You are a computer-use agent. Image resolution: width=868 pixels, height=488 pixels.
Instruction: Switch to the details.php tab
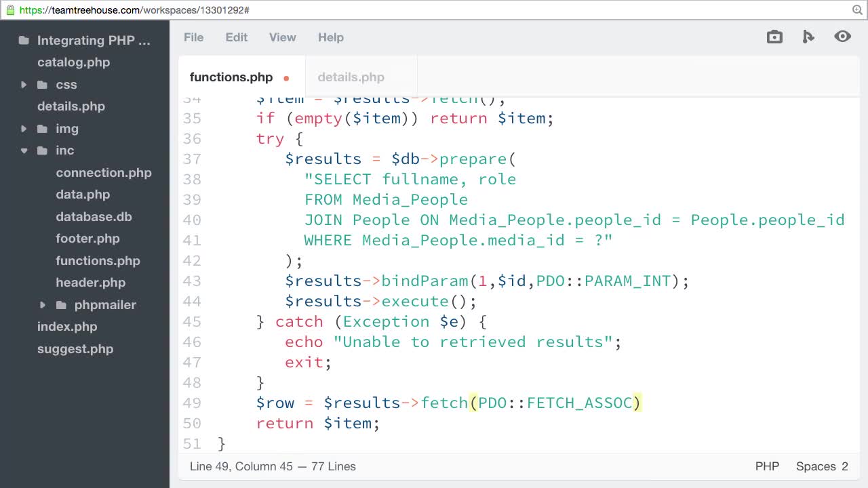click(x=351, y=77)
